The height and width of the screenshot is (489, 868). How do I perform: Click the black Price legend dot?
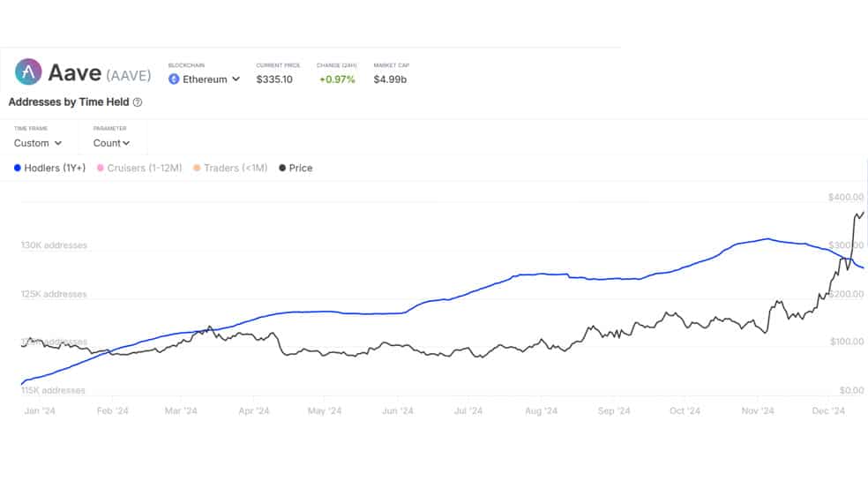coord(282,168)
